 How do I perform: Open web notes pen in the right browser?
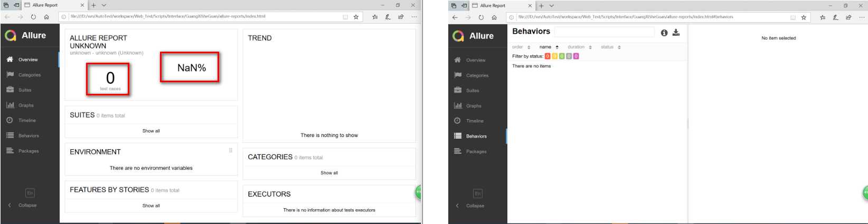coord(835,17)
